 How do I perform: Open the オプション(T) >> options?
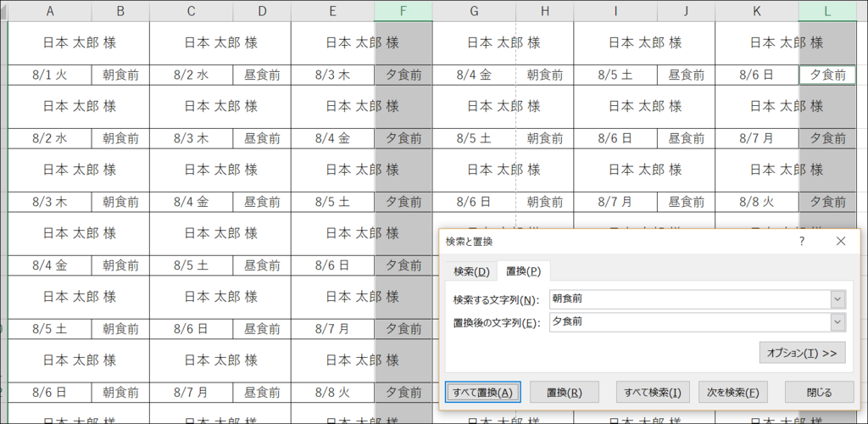(x=802, y=353)
